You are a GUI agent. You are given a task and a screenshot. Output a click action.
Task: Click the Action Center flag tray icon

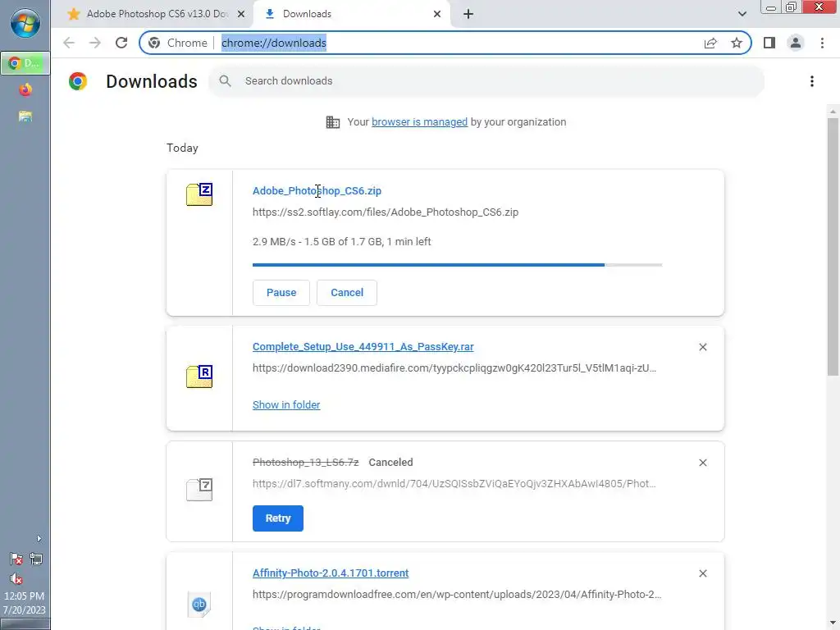click(x=16, y=559)
